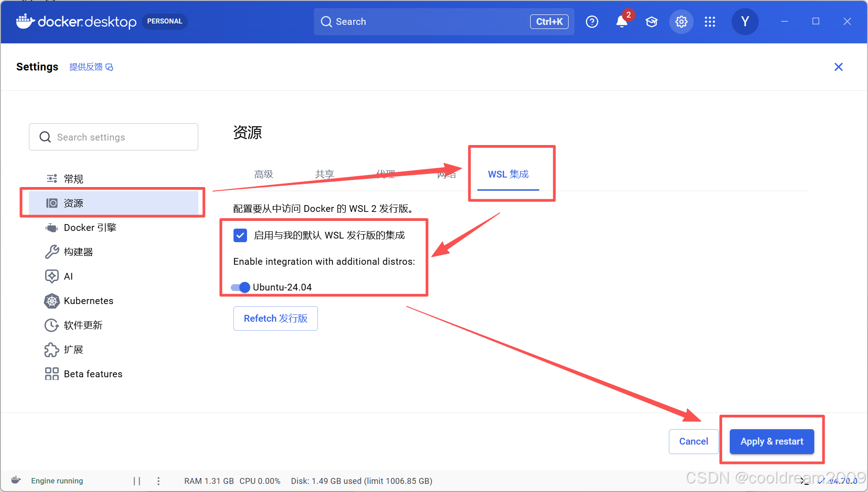Select the WSL 集成 tab
This screenshot has height=492, width=868.
508,174
